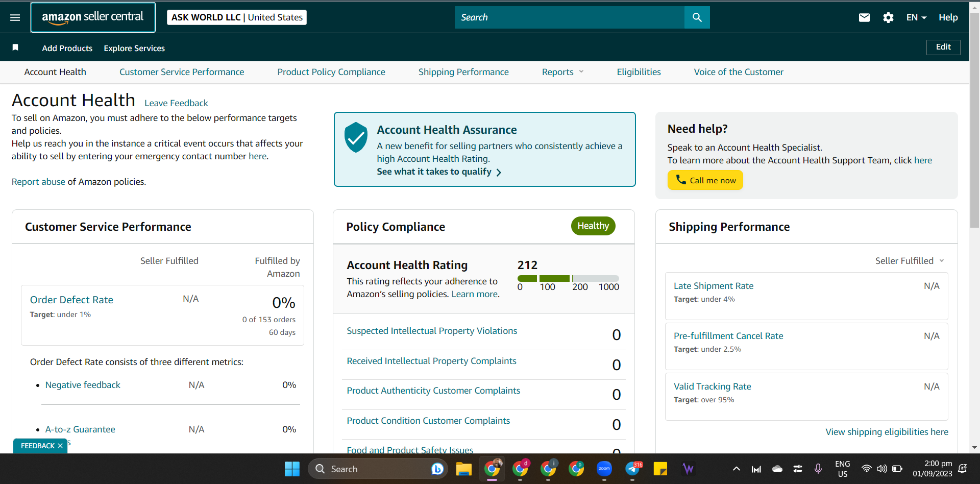This screenshot has width=980, height=484.
Task: Click Explore Services in the bookmarks bar
Action: click(134, 48)
